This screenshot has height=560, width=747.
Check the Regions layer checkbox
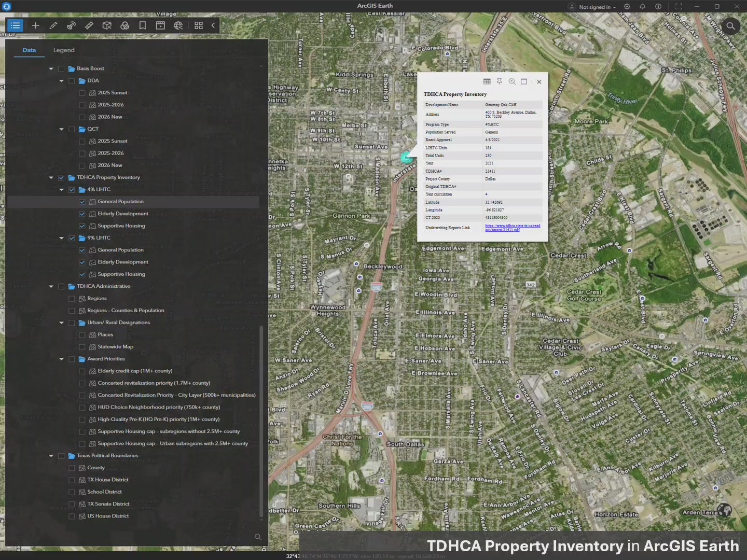[x=72, y=299]
